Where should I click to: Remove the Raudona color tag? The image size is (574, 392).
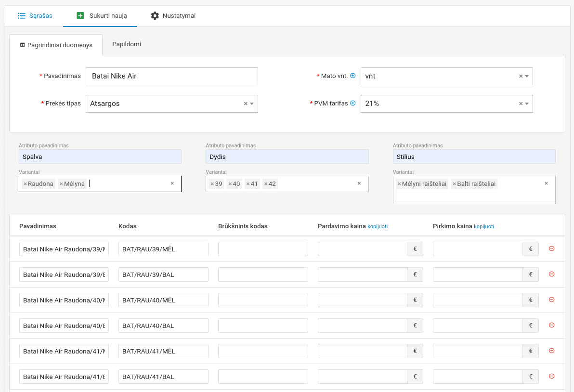25,184
